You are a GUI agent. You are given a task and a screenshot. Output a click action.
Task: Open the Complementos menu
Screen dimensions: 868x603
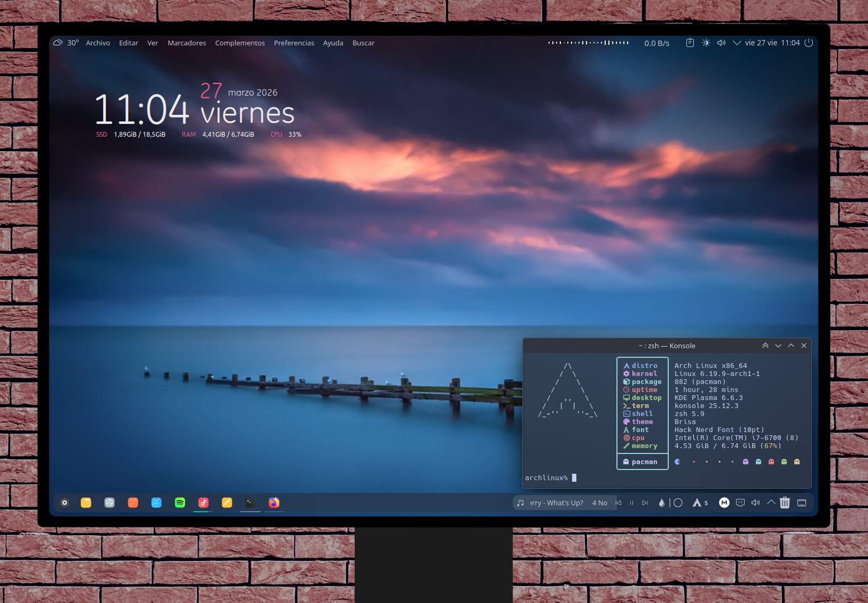coord(240,43)
